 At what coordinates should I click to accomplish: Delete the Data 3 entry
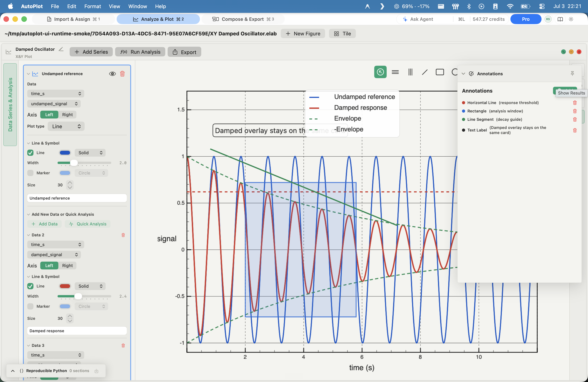(x=123, y=345)
